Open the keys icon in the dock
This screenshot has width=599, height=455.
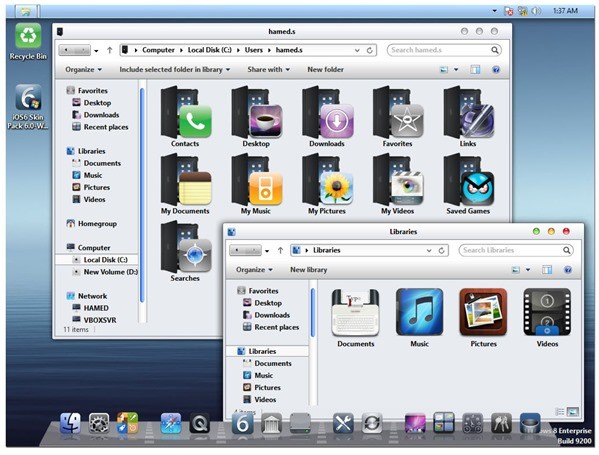pos(501,423)
